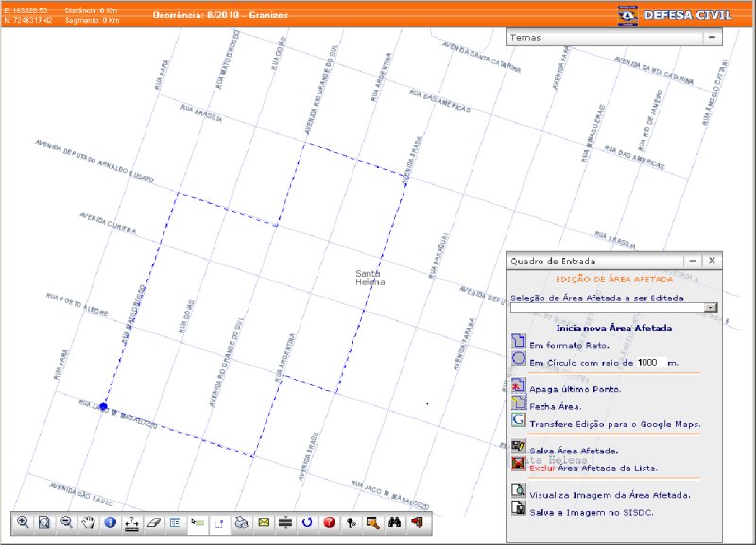Click the blue refresh arrow icon

coord(307,521)
